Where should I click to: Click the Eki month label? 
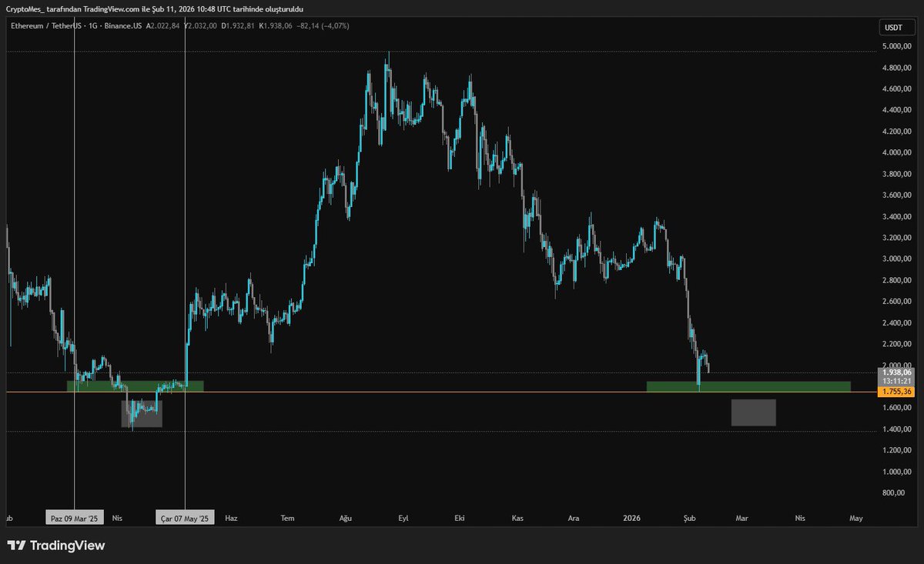click(460, 519)
